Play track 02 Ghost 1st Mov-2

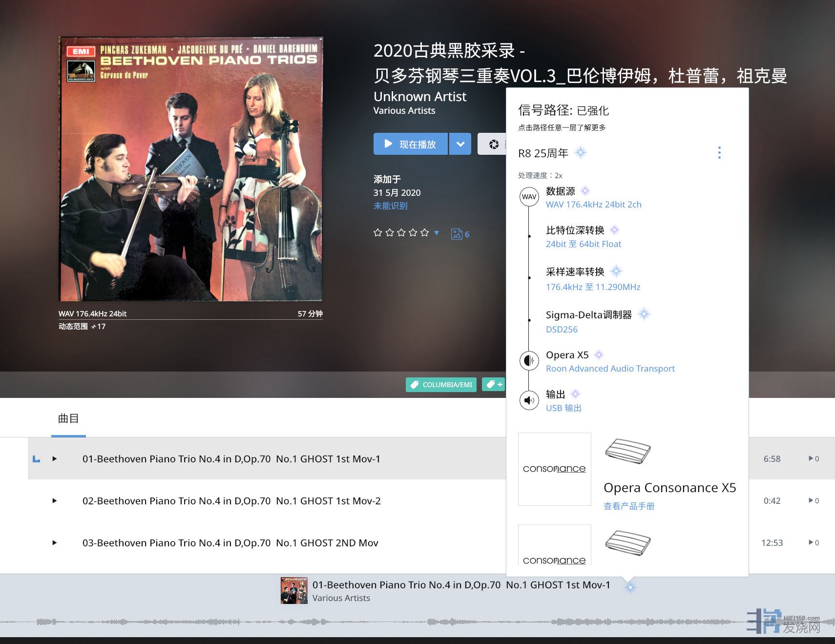(55, 500)
